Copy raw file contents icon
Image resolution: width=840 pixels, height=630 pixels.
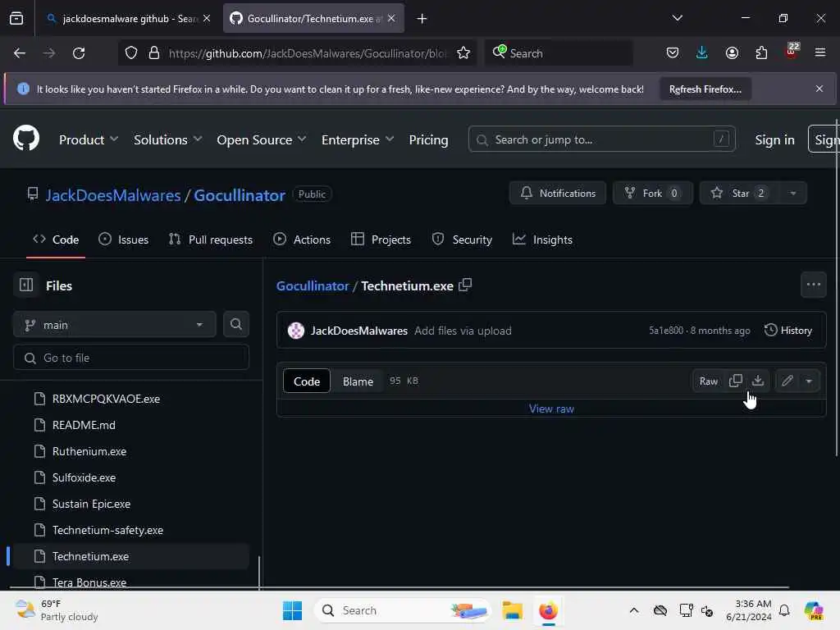click(736, 381)
